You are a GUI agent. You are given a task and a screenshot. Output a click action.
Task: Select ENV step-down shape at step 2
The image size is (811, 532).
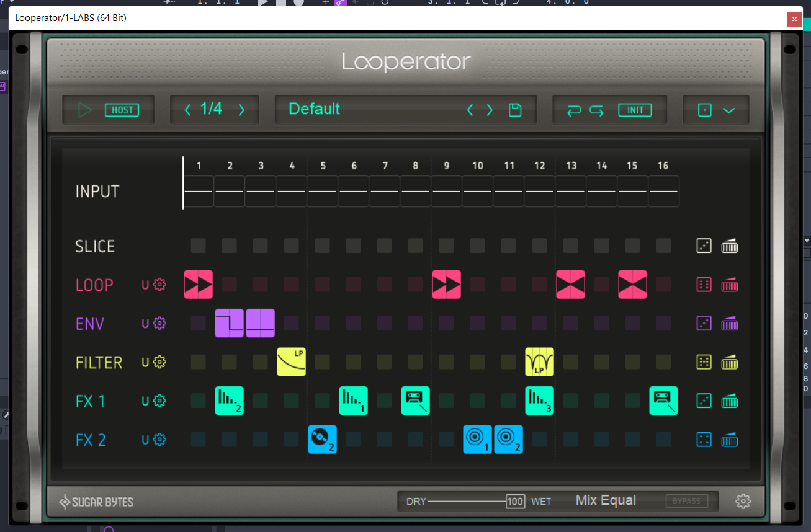click(230, 323)
